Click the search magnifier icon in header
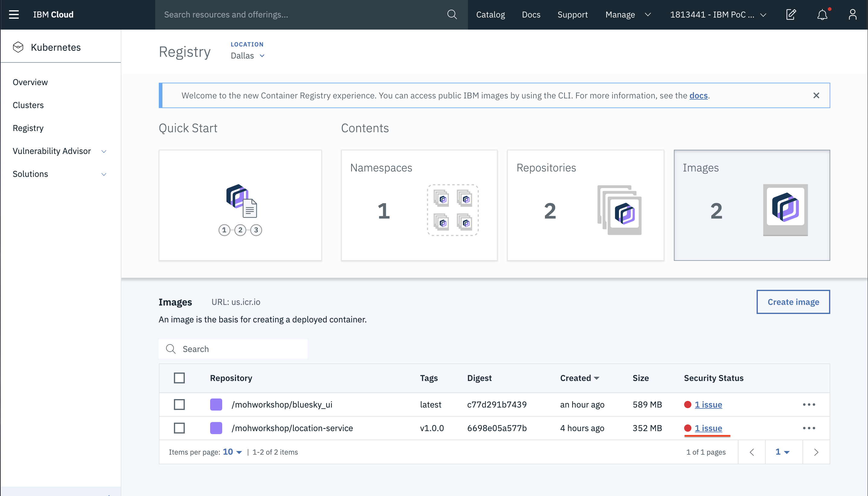Screen dimensions: 868x496 click(x=452, y=14)
